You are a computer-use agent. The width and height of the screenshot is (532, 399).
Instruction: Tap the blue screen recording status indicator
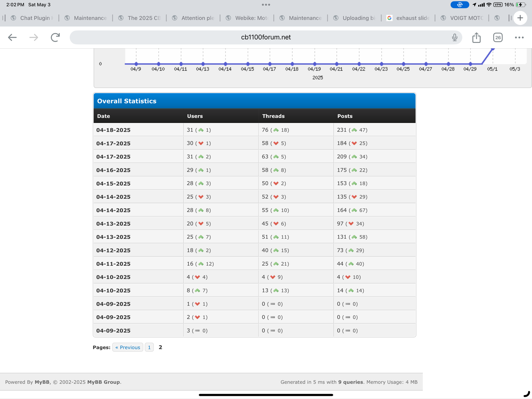click(x=460, y=5)
